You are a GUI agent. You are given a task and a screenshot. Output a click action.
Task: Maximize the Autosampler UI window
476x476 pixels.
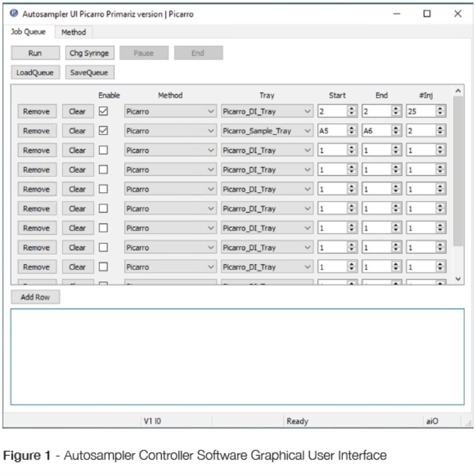427,13
